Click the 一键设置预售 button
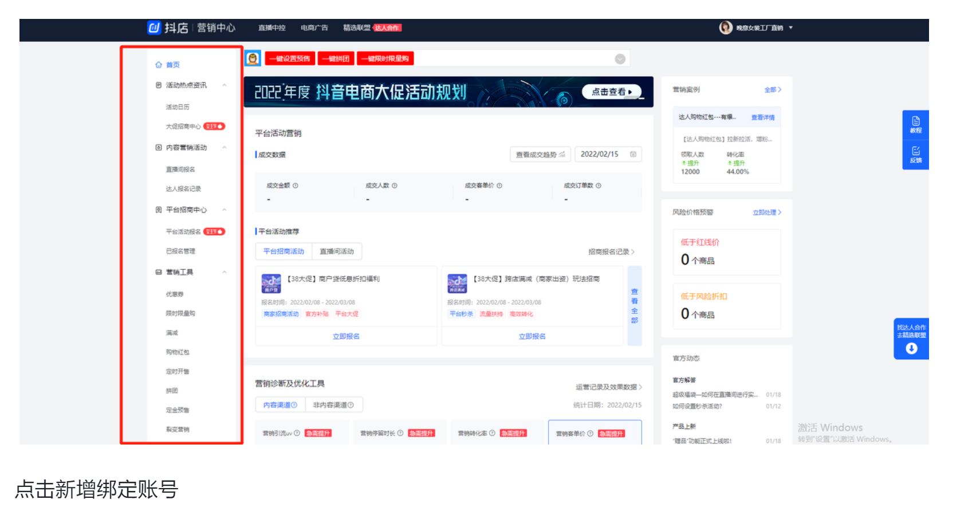 290,58
